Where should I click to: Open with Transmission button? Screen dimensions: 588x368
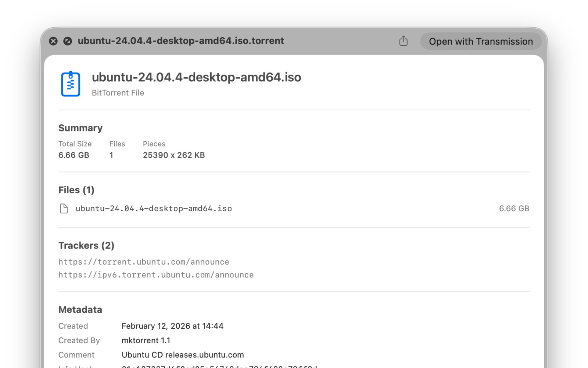pos(481,41)
